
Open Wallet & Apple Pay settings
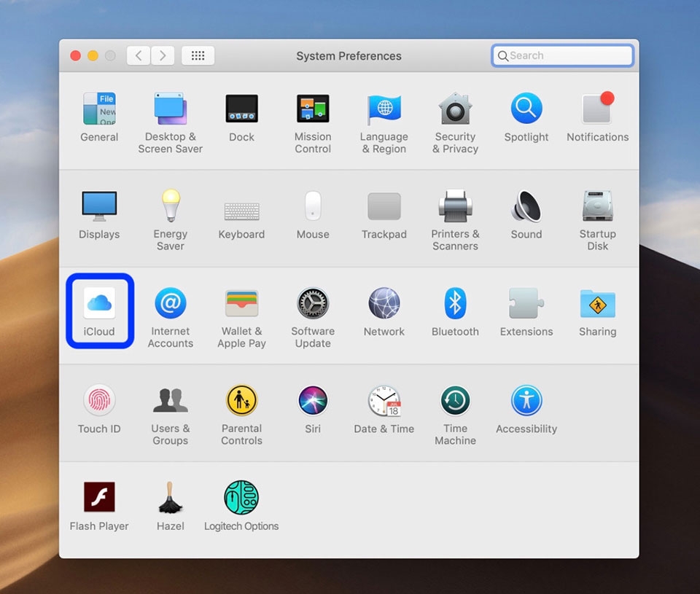(241, 303)
